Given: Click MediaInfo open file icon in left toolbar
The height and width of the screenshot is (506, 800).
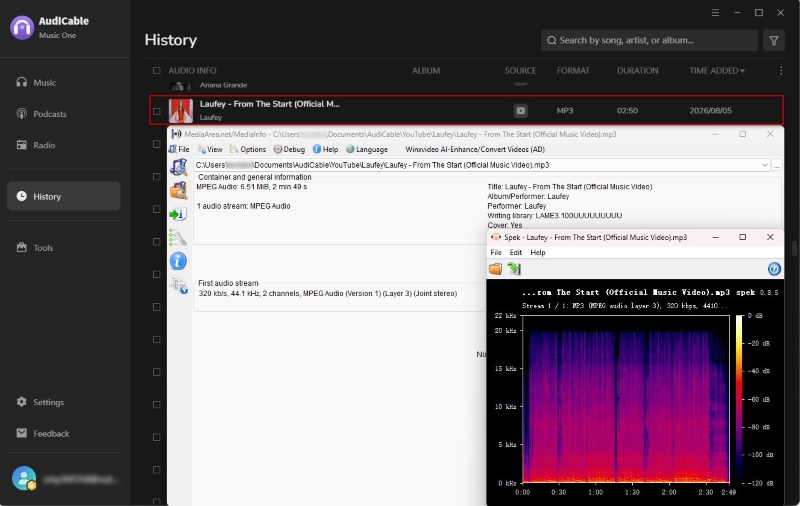Looking at the screenshot, I should point(179,166).
